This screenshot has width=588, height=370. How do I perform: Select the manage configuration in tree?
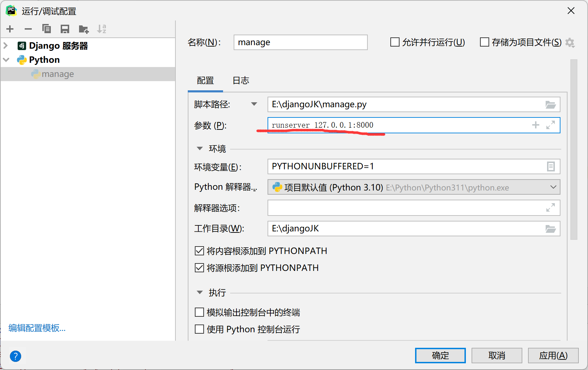[88, 74]
